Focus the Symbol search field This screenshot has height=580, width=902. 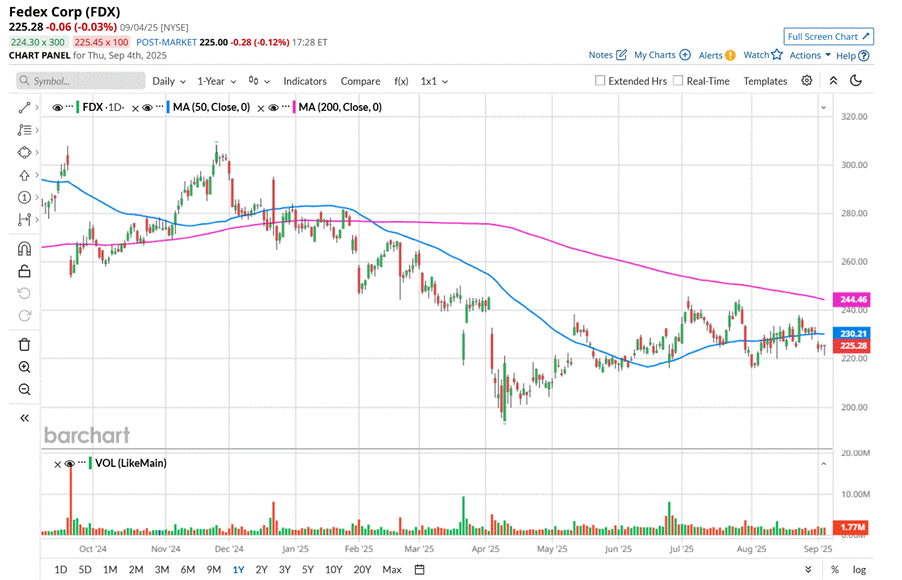(81, 81)
